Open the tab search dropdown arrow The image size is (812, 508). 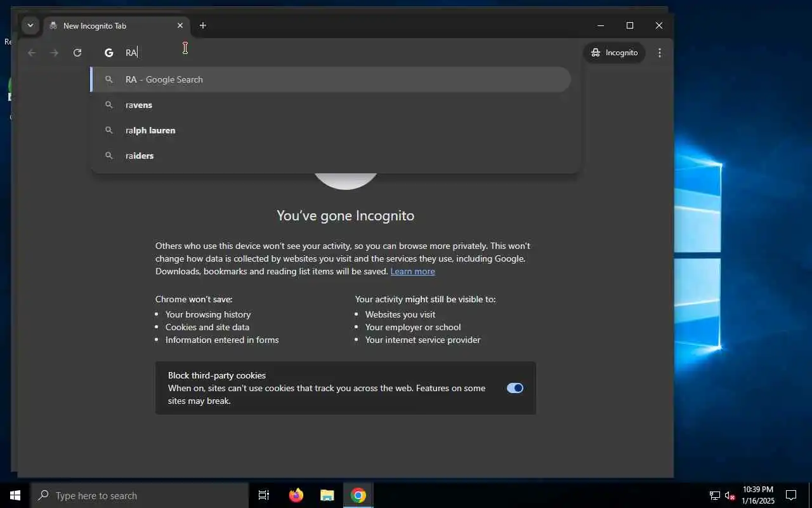(x=30, y=25)
